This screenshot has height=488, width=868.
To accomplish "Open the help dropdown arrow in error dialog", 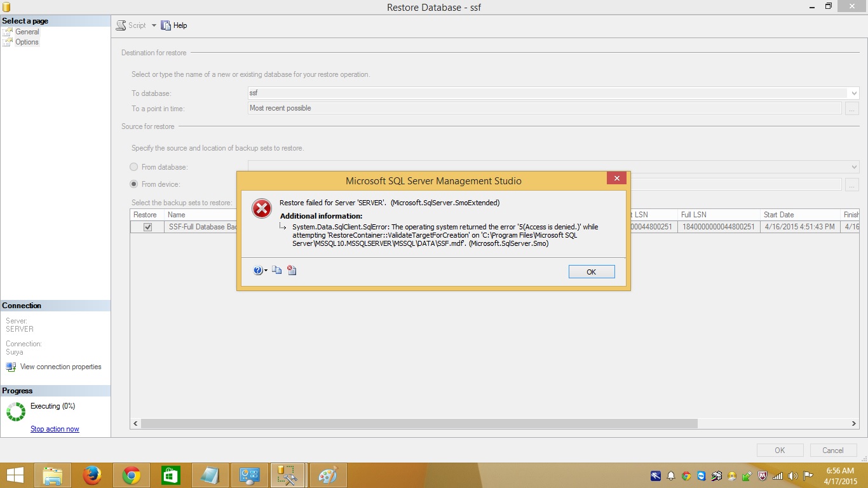I will [266, 271].
